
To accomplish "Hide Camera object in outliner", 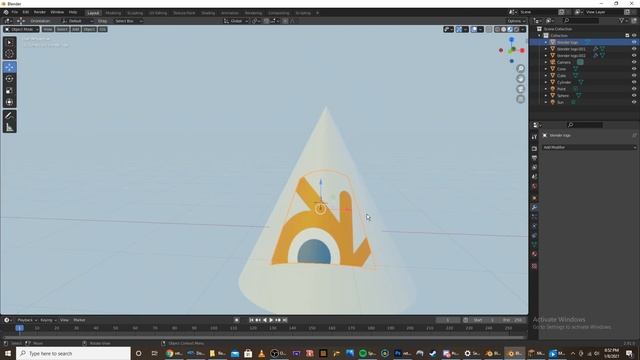I will [634, 62].
